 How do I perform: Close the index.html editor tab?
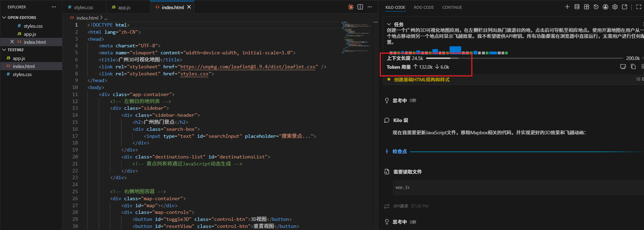point(189,7)
